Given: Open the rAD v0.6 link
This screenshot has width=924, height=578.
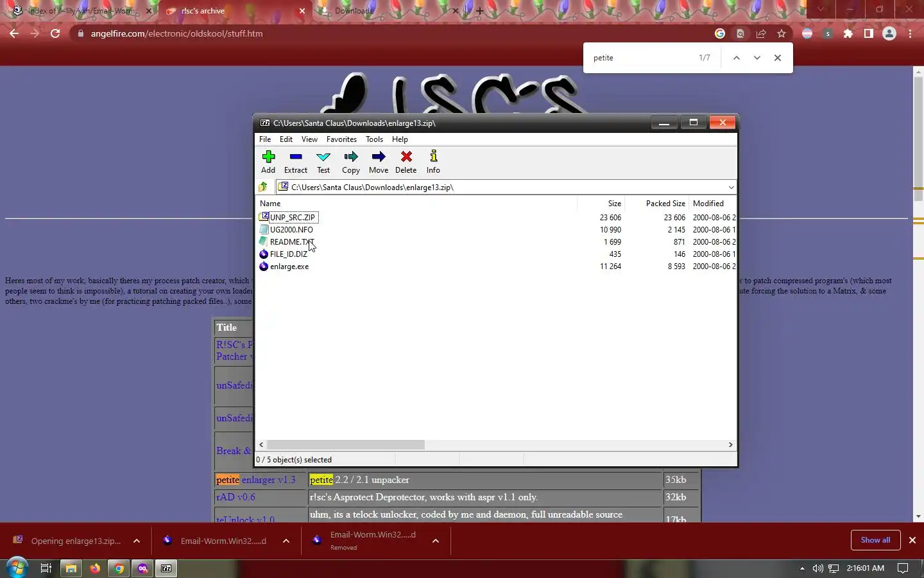Looking at the screenshot, I should (235, 497).
